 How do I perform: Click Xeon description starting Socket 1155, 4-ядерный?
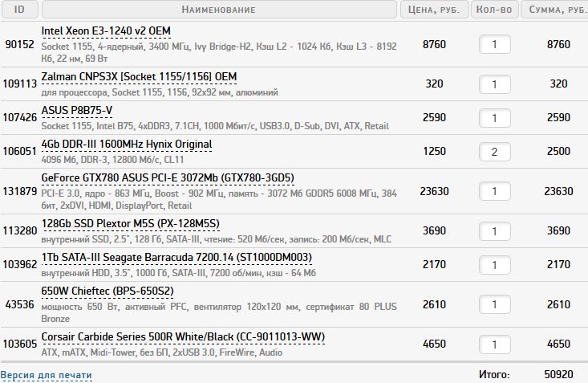tap(219, 52)
